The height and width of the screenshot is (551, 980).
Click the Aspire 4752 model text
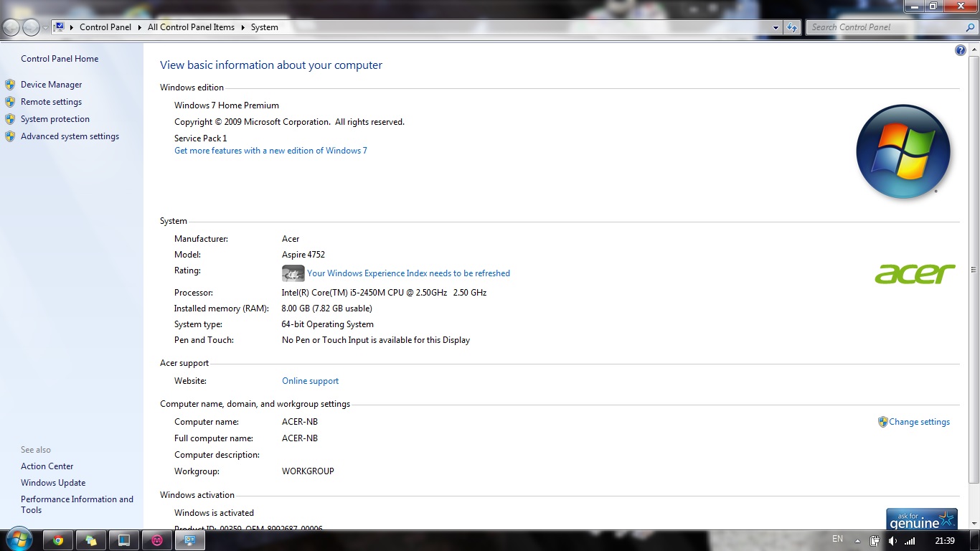(303, 255)
